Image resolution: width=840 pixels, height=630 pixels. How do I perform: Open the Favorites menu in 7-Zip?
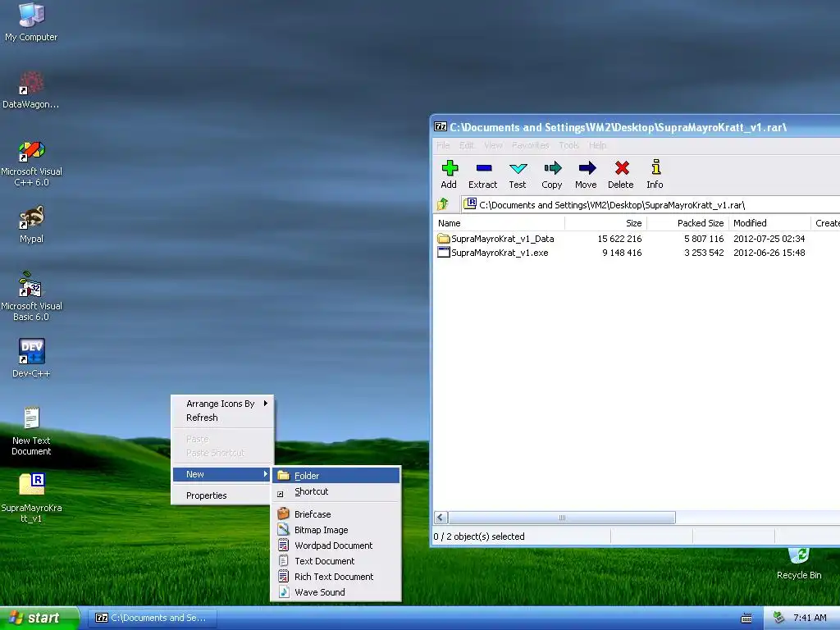point(530,145)
